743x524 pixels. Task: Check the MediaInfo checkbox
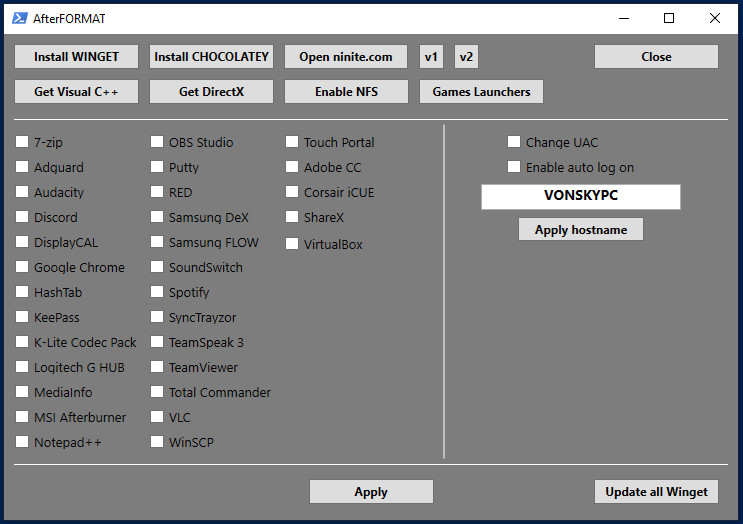(x=22, y=392)
